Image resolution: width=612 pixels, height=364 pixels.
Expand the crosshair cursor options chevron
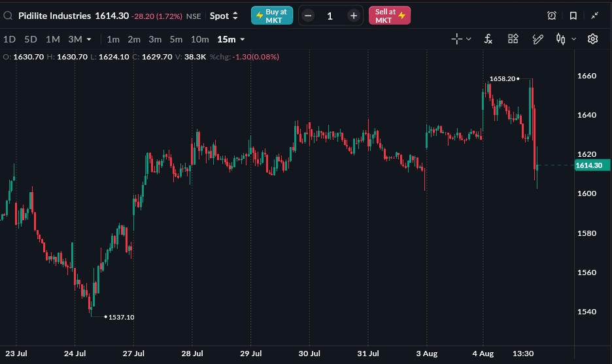click(x=469, y=39)
